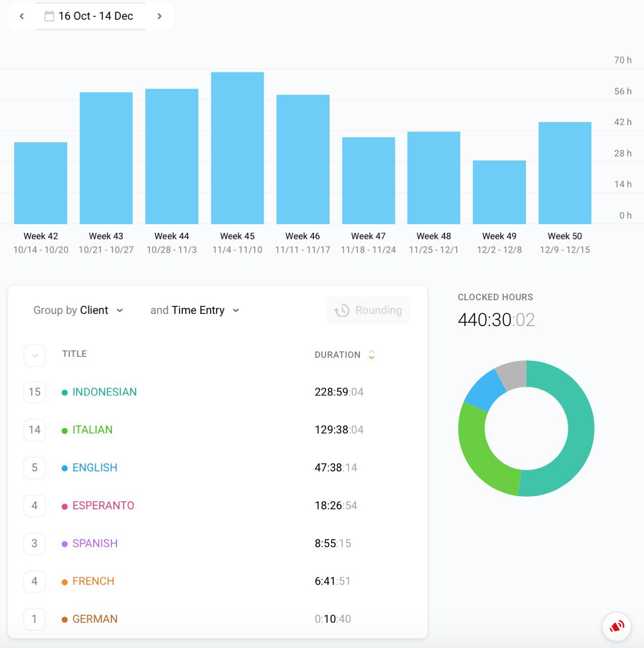Click the CLOCKED HOURS heading
The image size is (644, 648).
[495, 297]
